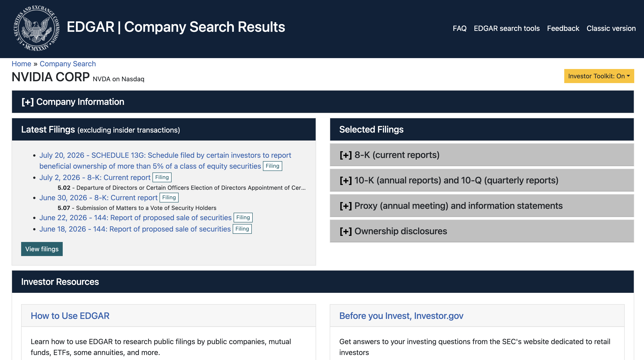
Task: Click the Selected Filings panel header
Action: tap(482, 130)
